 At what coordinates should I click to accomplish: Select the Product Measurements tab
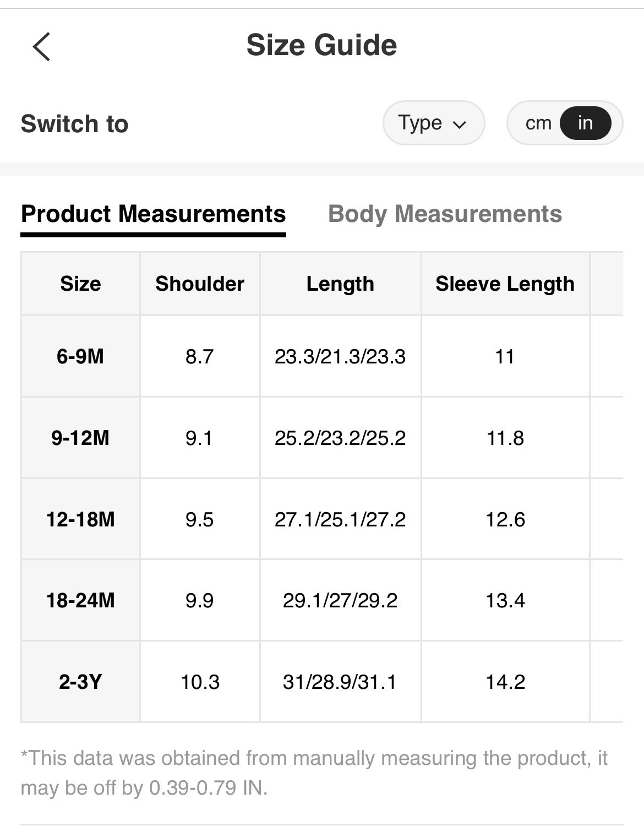[153, 214]
